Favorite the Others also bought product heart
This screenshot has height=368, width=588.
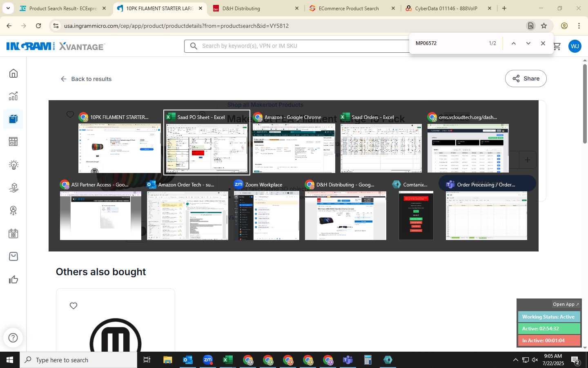[73, 306]
